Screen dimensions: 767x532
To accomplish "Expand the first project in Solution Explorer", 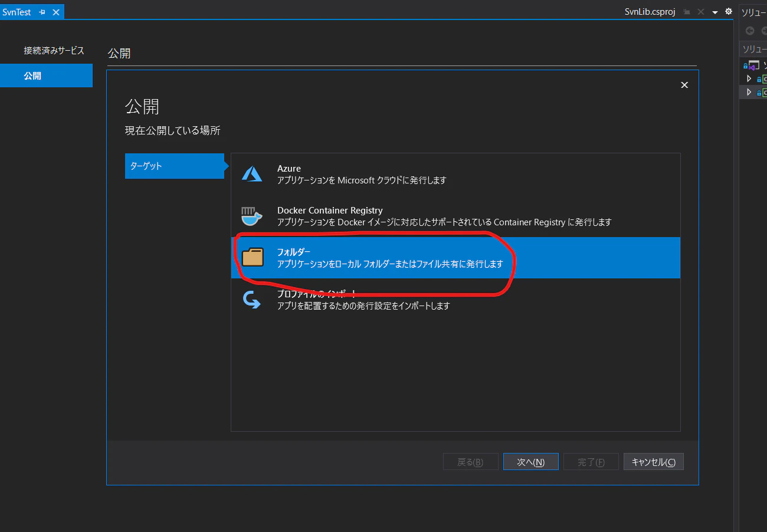I will click(749, 78).
